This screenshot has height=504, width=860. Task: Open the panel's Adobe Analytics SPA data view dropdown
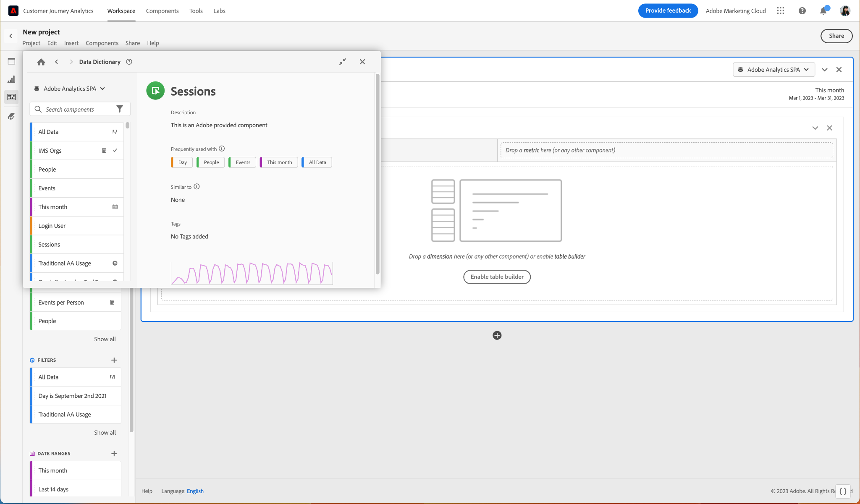coord(773,70)
